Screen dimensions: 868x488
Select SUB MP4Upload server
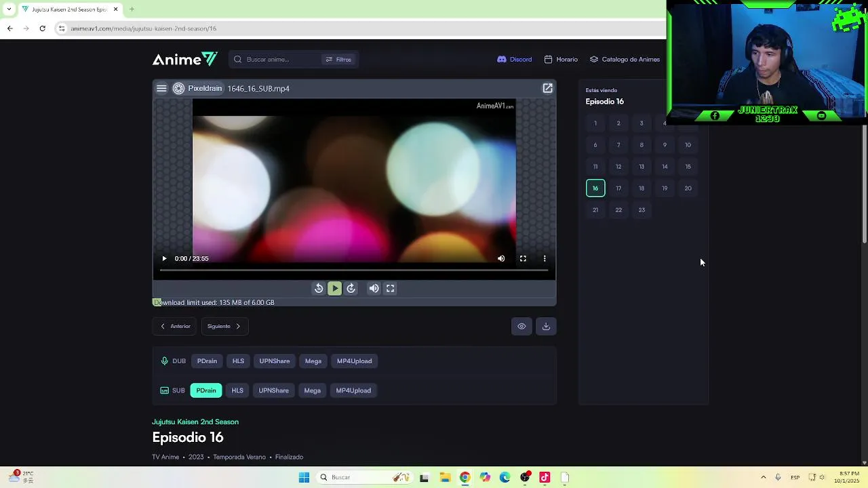click(353, 390)
